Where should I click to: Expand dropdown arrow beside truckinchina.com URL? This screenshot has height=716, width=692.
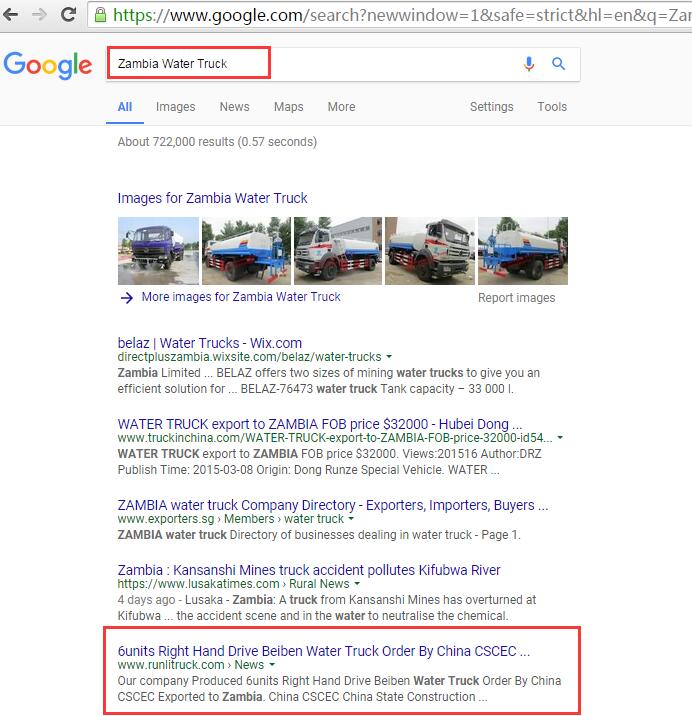tap(560, 437)
